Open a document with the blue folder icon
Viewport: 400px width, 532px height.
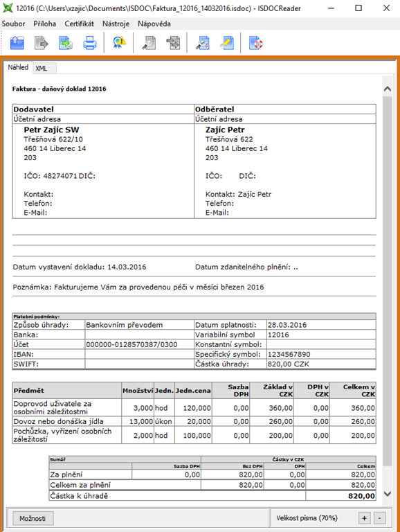17,43
